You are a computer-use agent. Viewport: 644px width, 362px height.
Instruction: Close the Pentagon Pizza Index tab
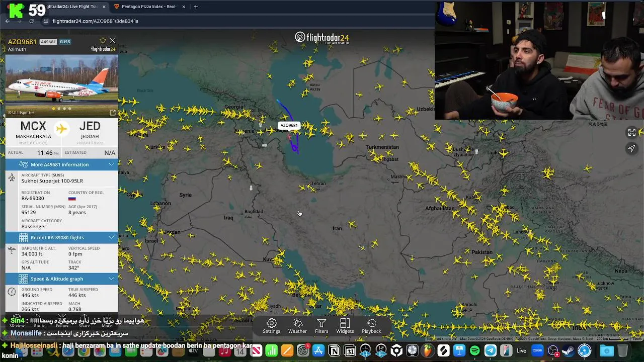point(184,7)
